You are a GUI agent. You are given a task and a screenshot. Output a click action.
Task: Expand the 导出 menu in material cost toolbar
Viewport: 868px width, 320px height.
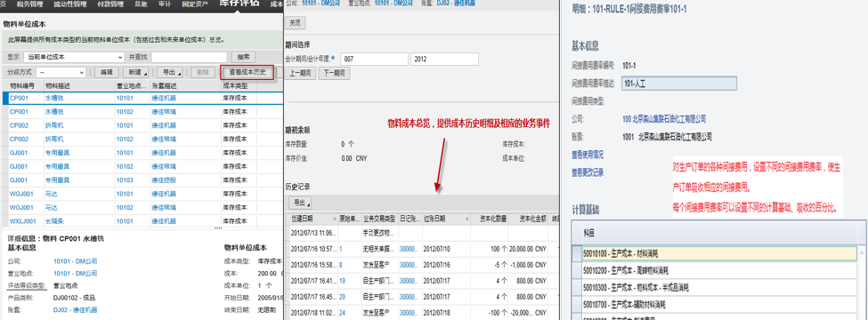tap(169, 72)
